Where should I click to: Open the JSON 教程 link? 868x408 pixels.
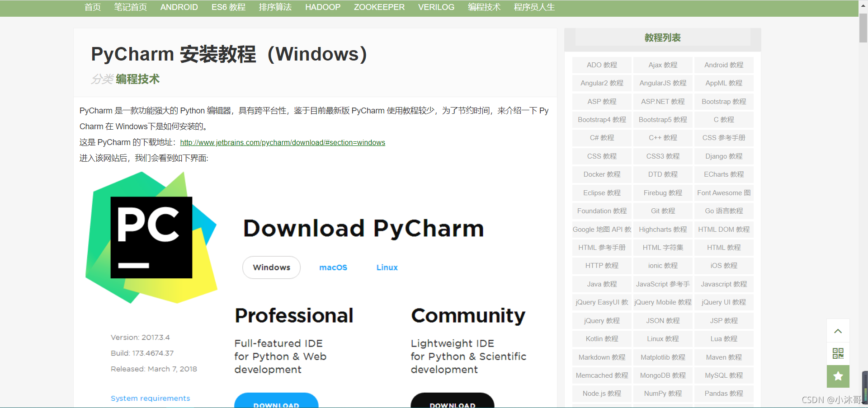663,321
